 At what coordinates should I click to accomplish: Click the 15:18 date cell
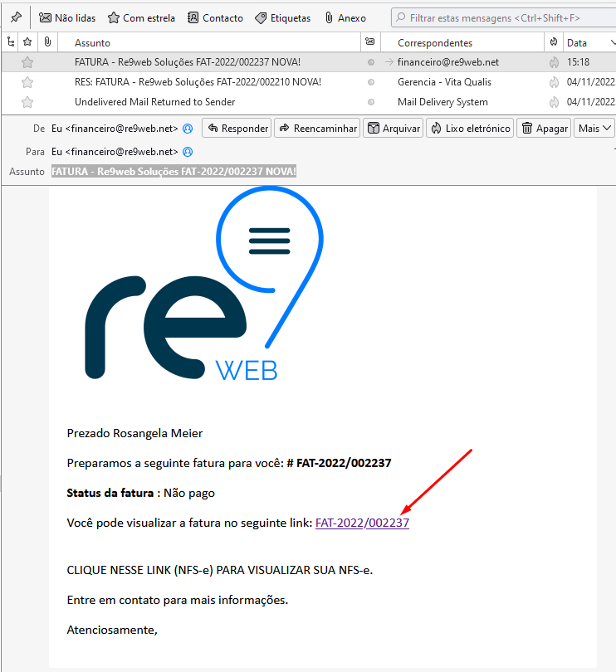pyautogui.click(x=578, y=62)
